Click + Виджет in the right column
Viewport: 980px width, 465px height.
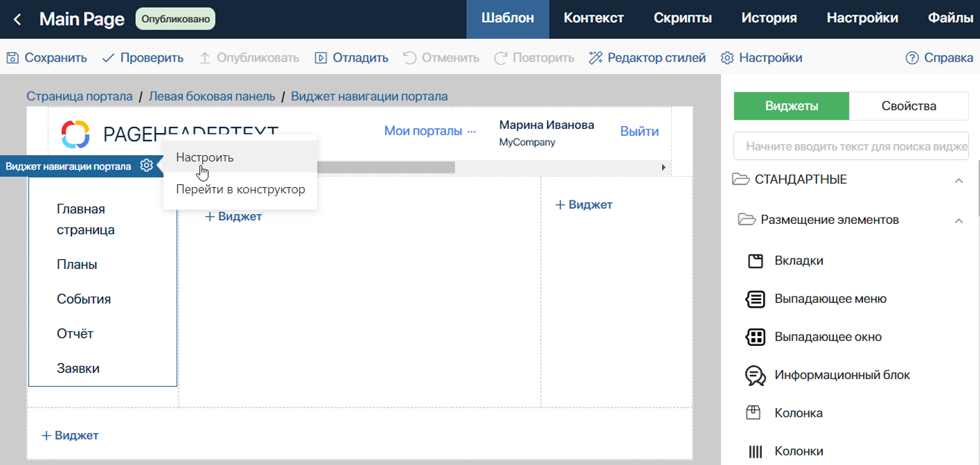pyautogui.click(x=584, y=204)
